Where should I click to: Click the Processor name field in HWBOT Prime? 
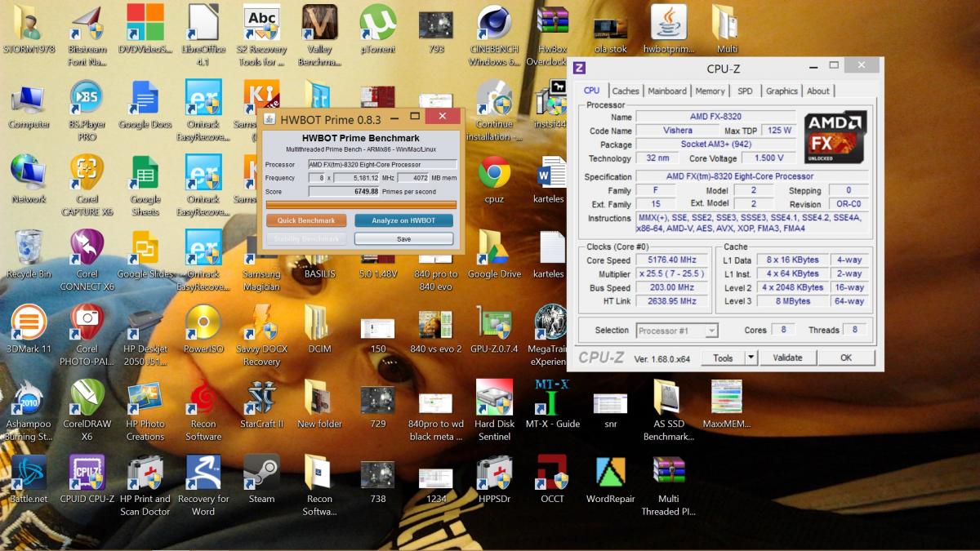point(382,164)
